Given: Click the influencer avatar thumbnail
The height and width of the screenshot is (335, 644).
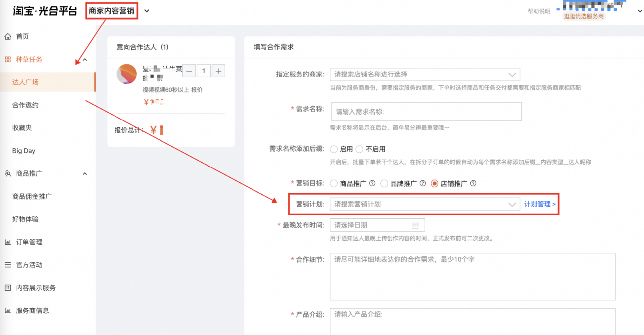Looking at the screenshot, I should tap(127, 74).
